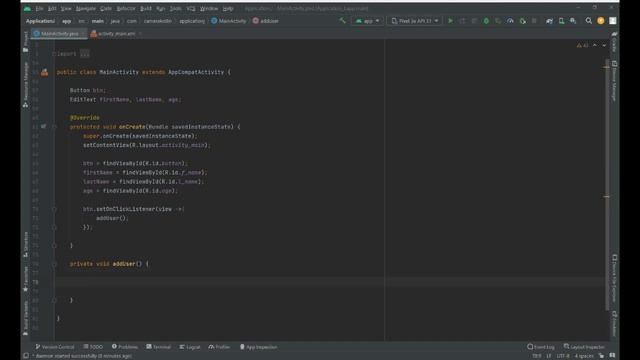Run the app with the green play button

click(450, 21)
